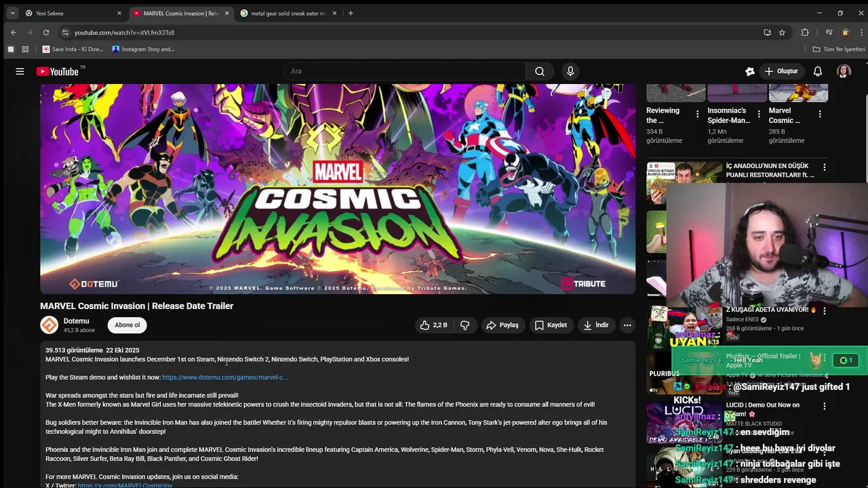
Task: Open the Dotemu channel name link
Action: (76, 321)
